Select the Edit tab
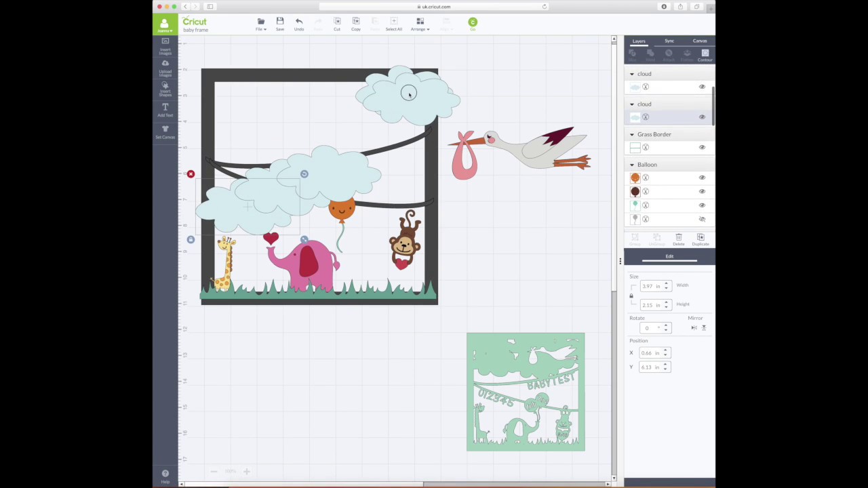 (669, 257)
